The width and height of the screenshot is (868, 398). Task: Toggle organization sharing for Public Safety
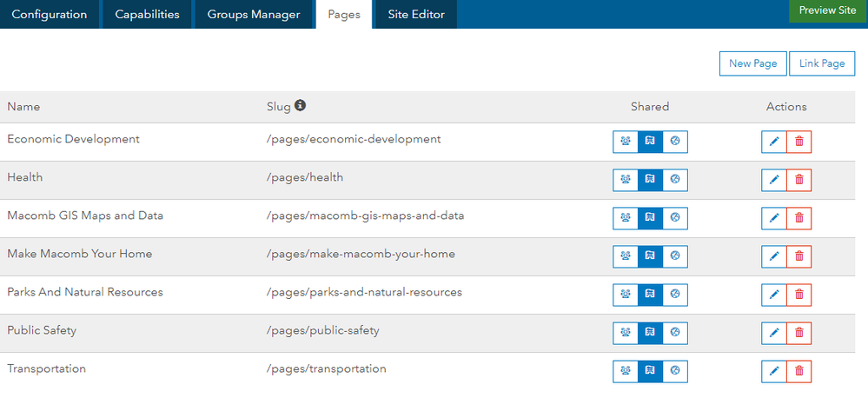[x=650, y=333]
